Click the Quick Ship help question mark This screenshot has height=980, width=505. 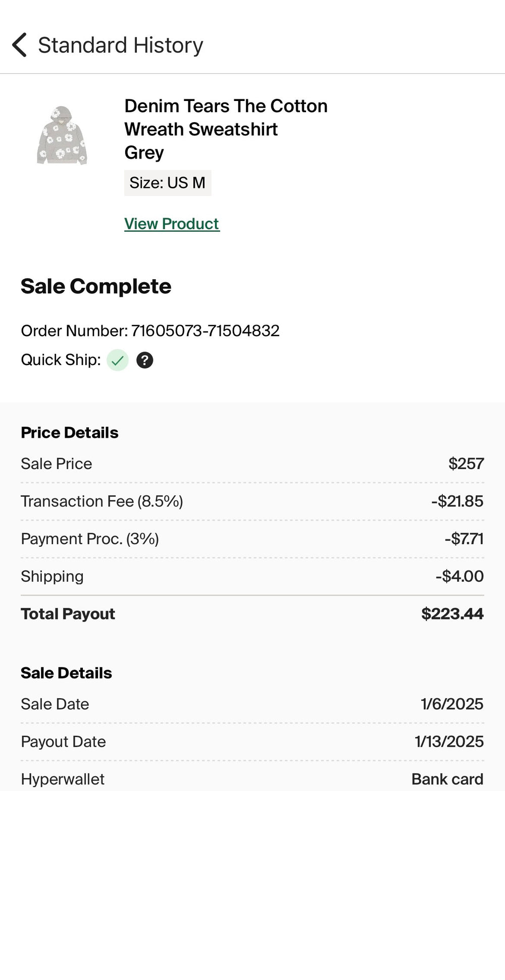pyautogui.click(x=144, y=360)
